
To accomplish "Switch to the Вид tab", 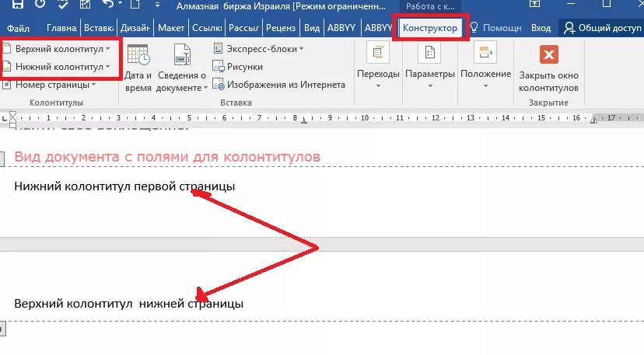I will tap(312, 28).
